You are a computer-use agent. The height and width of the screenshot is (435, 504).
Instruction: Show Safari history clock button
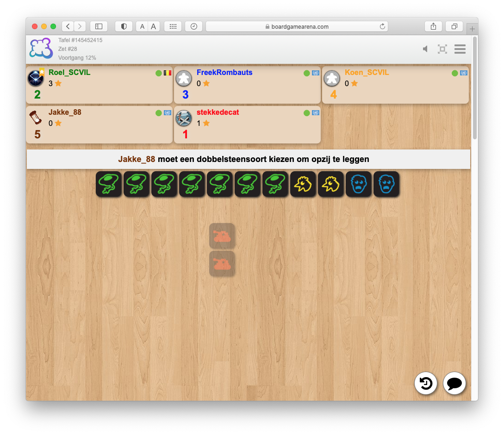point(194,26)
